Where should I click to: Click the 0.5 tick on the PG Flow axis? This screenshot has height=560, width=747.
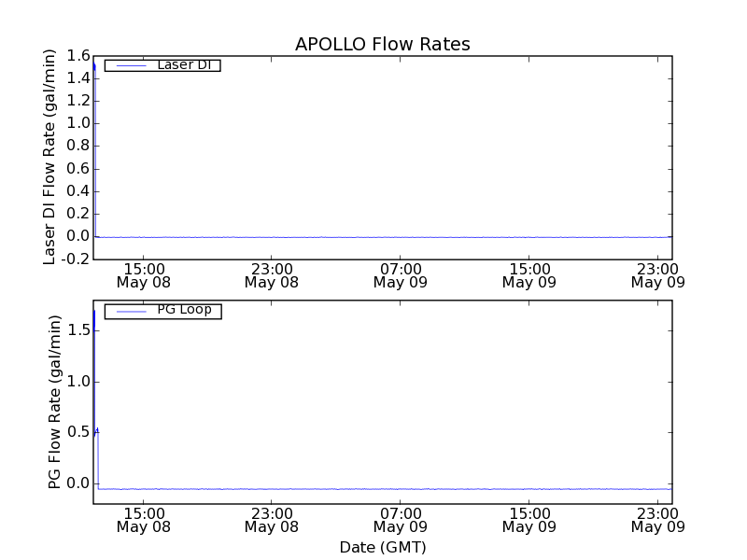coord(78,432)
